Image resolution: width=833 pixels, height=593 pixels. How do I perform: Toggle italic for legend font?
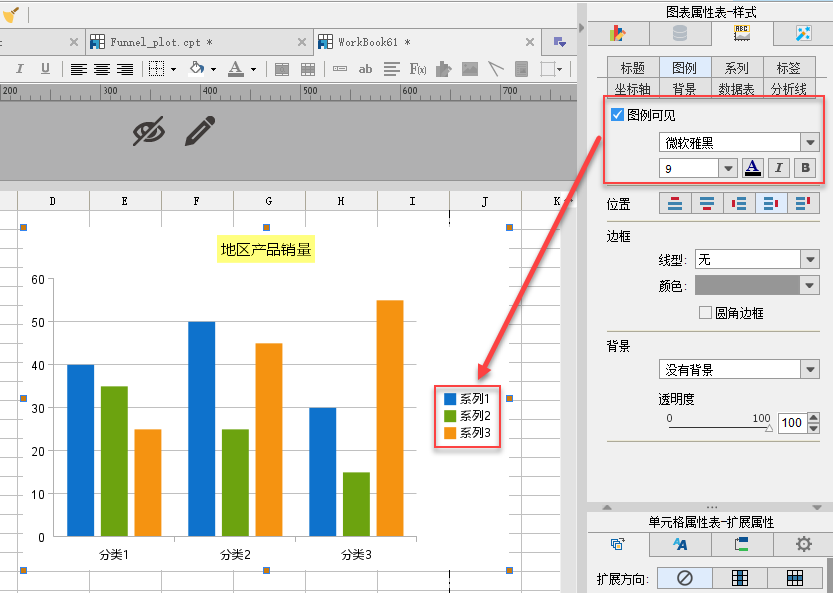coord(779,168)
